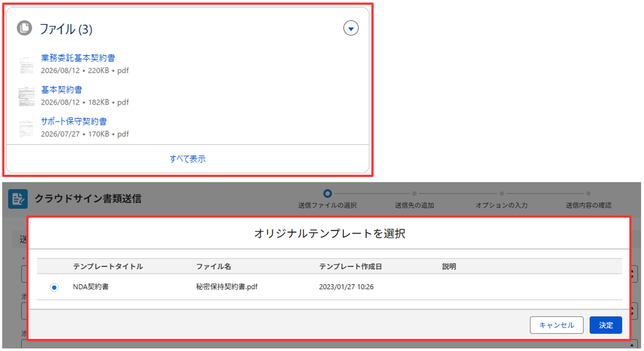Click the 業務委託基本契約書 PDF thumbnail

tap(26, 65)
